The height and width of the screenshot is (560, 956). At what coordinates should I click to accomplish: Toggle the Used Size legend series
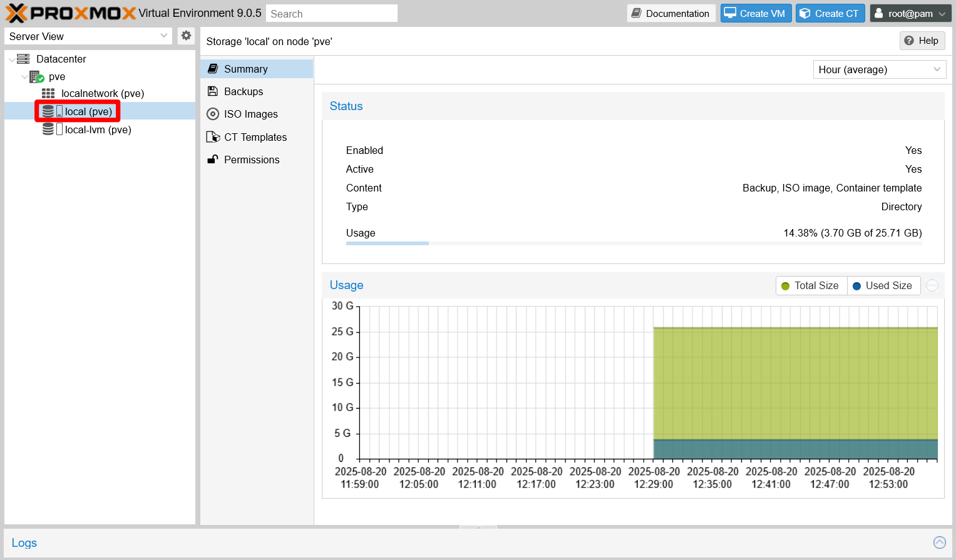pos(883,285)
